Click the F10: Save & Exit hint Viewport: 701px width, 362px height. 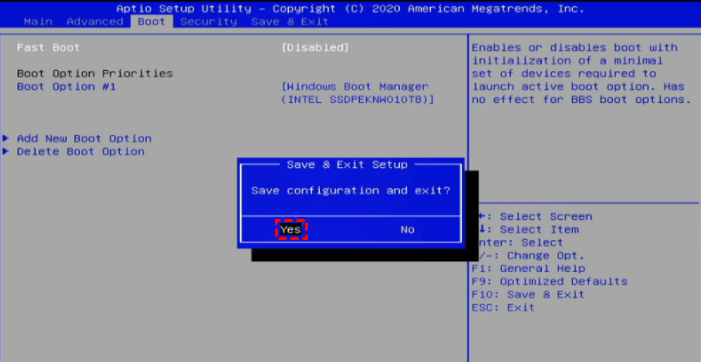[528, 295]
